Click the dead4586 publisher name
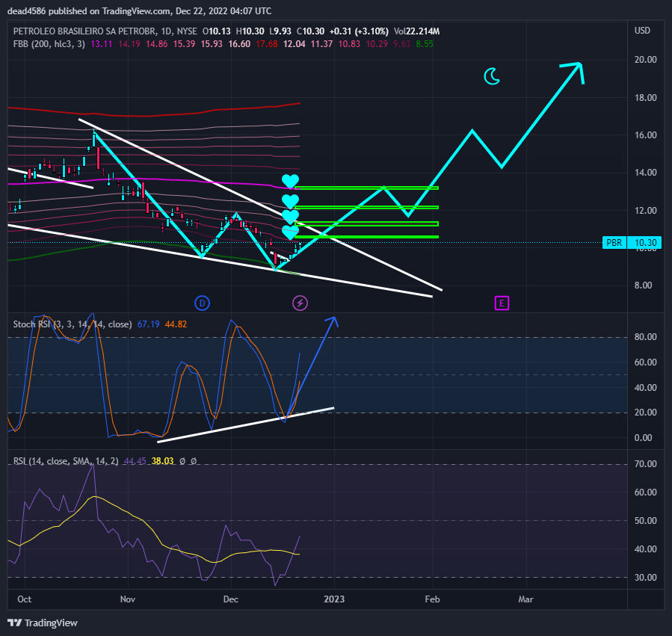This screenshot has width=672, height=636. pos(27,11)
